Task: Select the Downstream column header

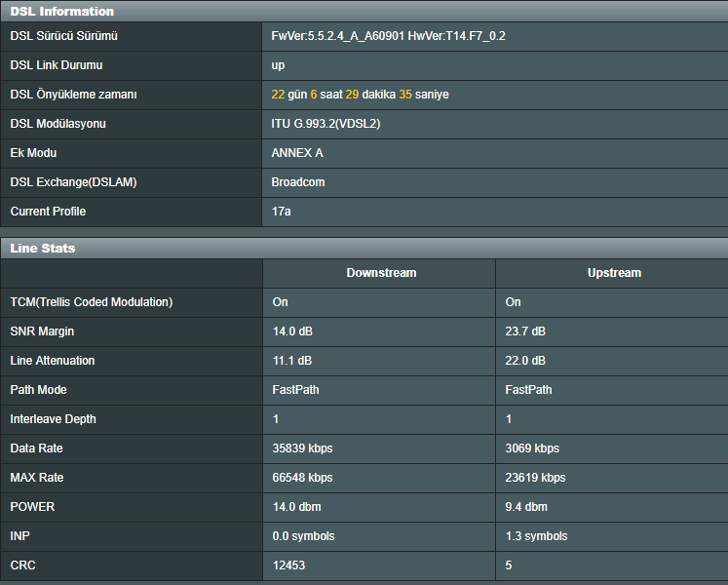Action: [x=381, y=273]
